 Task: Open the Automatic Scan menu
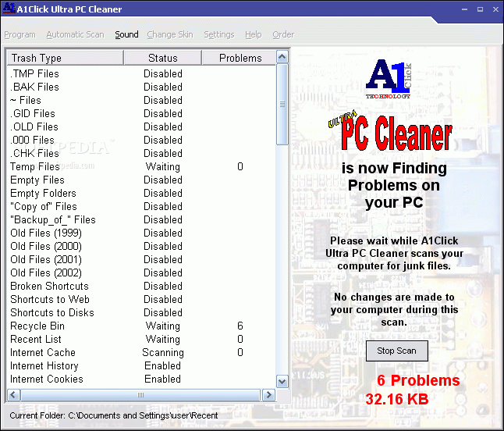pyautogui.click(x=75, y=34)
